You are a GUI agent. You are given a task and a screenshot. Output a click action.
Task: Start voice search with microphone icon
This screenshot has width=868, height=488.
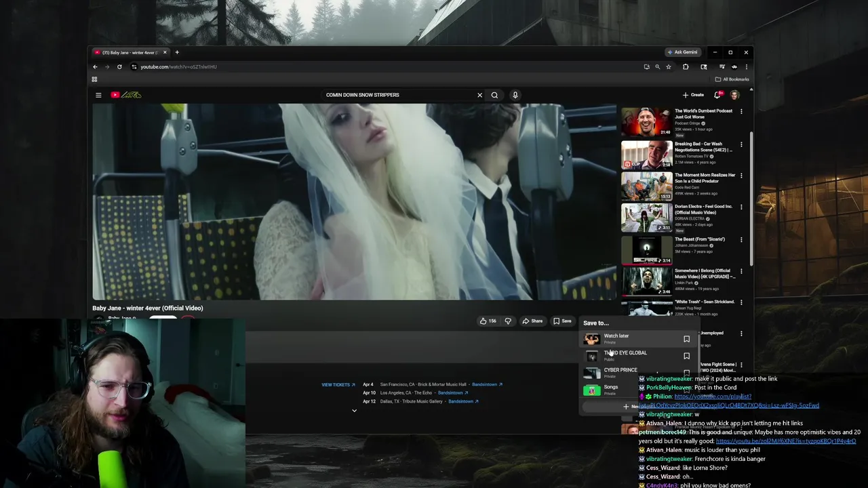[515, 95]
